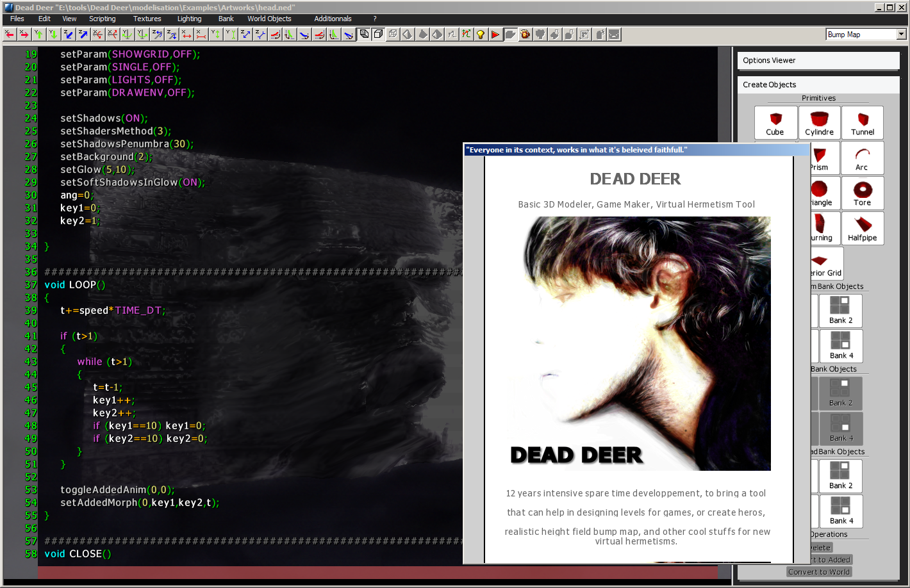This screenshot has width=910, height=588.
Task: Click the grey stair-step curve icon
Action: pyautogui.click(x=452, y=35)
